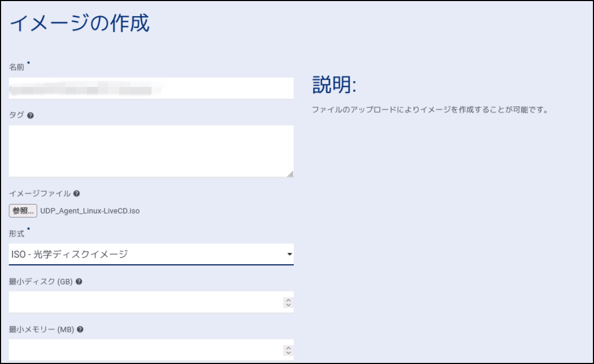Click the help icon next to タグ
The height and width of the screenshot is (364, 594).
click(31, 115)
